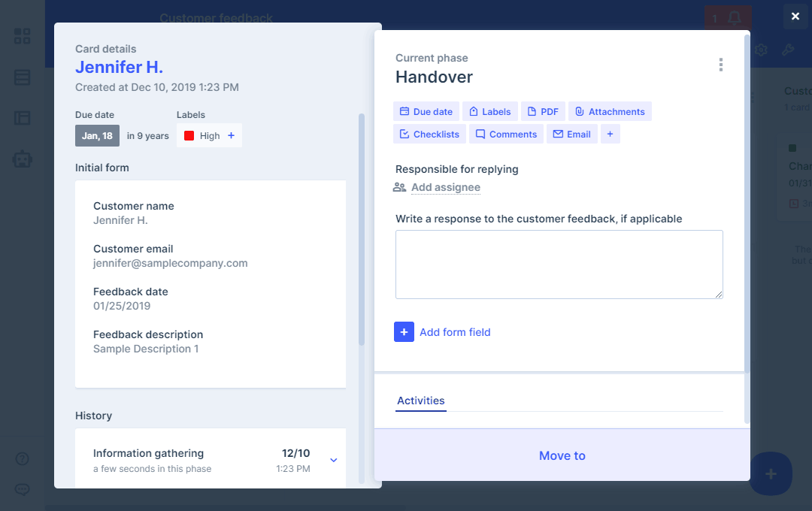
Task: Close the card with the X icon
Action: click(x=795, y=17)
